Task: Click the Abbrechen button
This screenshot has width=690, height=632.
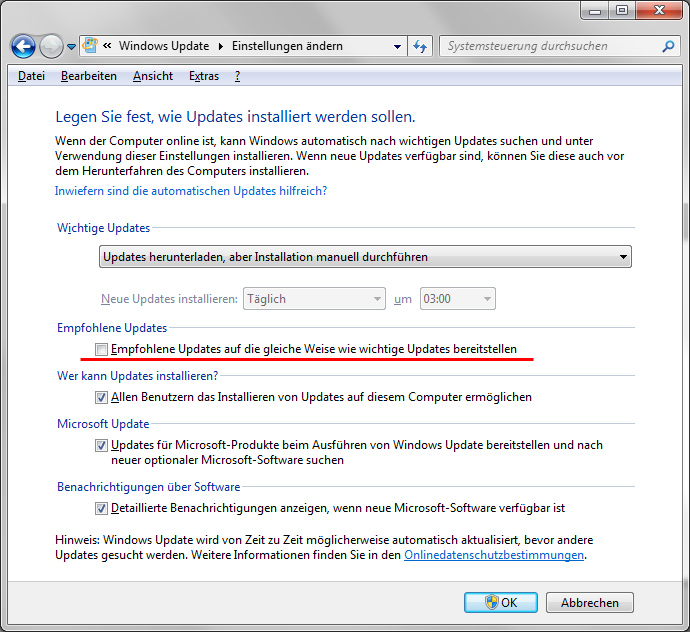Action: (590, 603)
